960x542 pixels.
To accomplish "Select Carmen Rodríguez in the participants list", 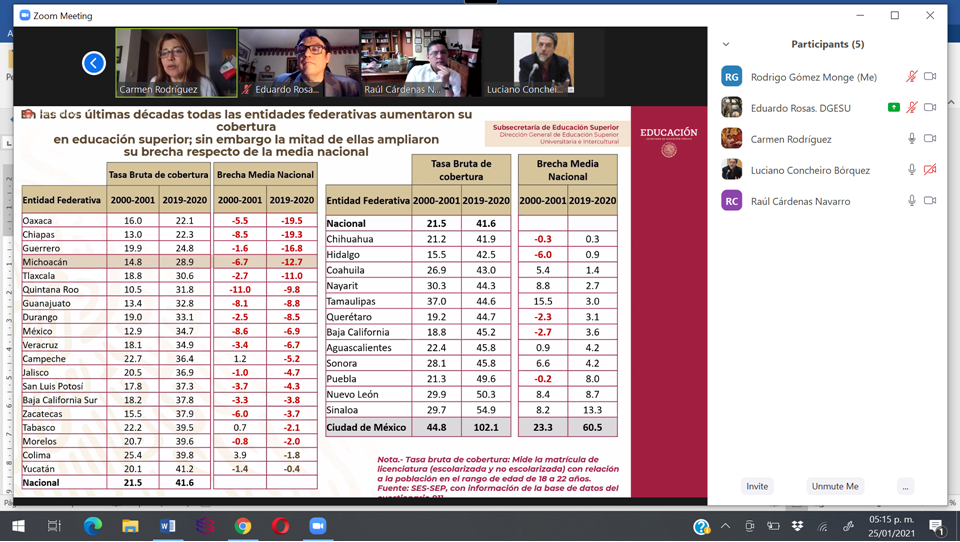I will tap(790, 139).
